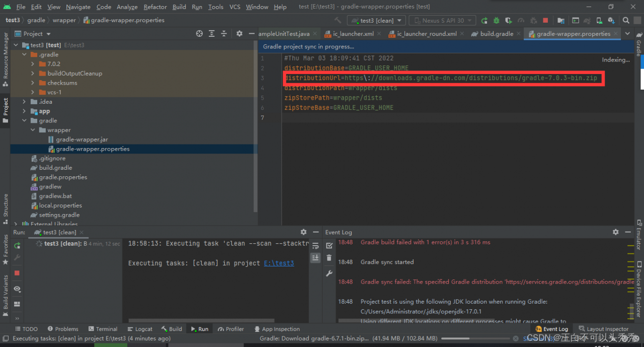Screen dimensions: 644x347
Task: Rerun the task in Run panel
Action: 17,245
